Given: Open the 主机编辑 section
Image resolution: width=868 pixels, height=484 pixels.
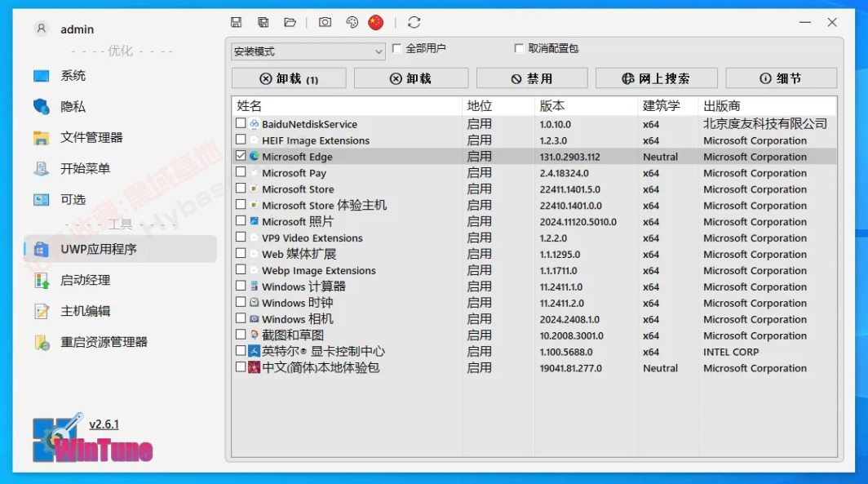Looking at the screenshot, I should (x=85, y=311).
